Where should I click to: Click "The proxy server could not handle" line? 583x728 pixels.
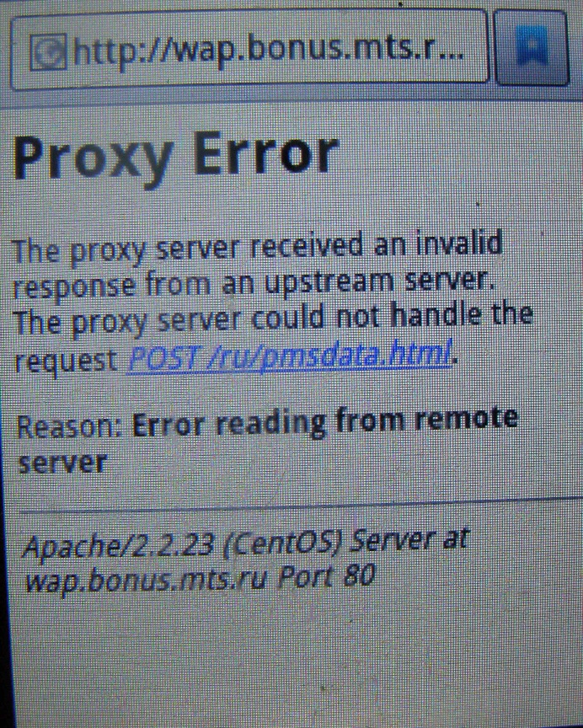point(273,319)
